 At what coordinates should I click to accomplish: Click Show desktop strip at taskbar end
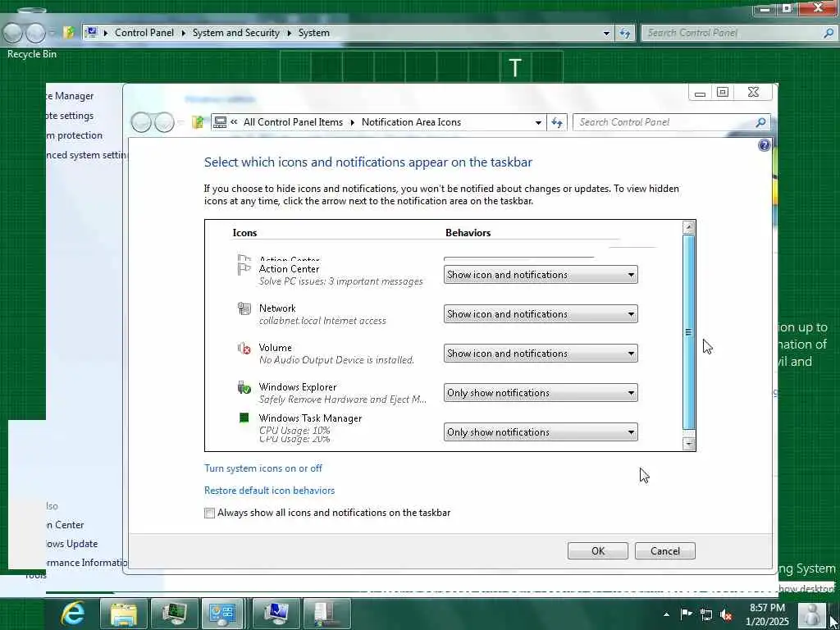pyautogui.click(x=836, y=614)
